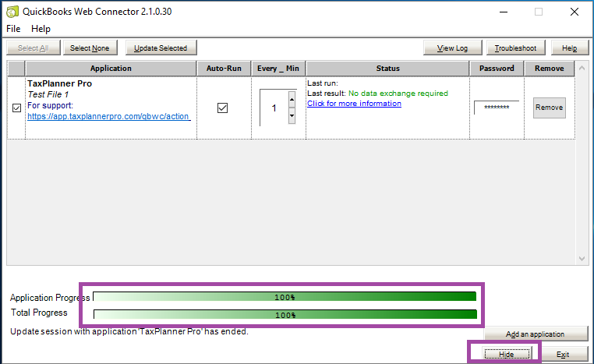Click the Status column header
This screenshot has width=594, height=364.
coord(388,69)
